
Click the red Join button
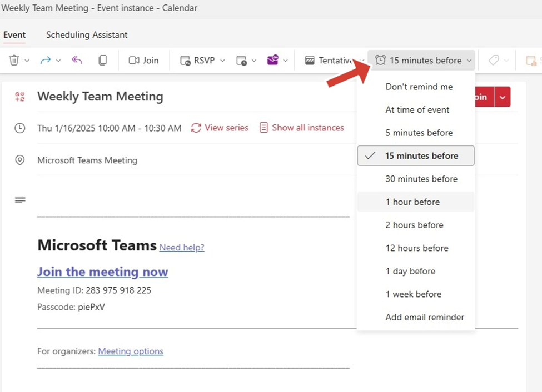tap(485, 97)
